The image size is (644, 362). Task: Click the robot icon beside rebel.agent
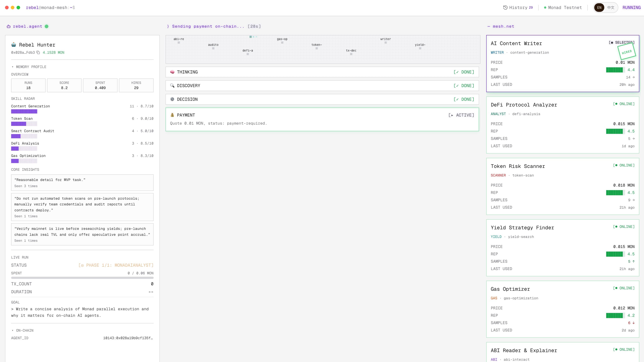tap(8, 26)
